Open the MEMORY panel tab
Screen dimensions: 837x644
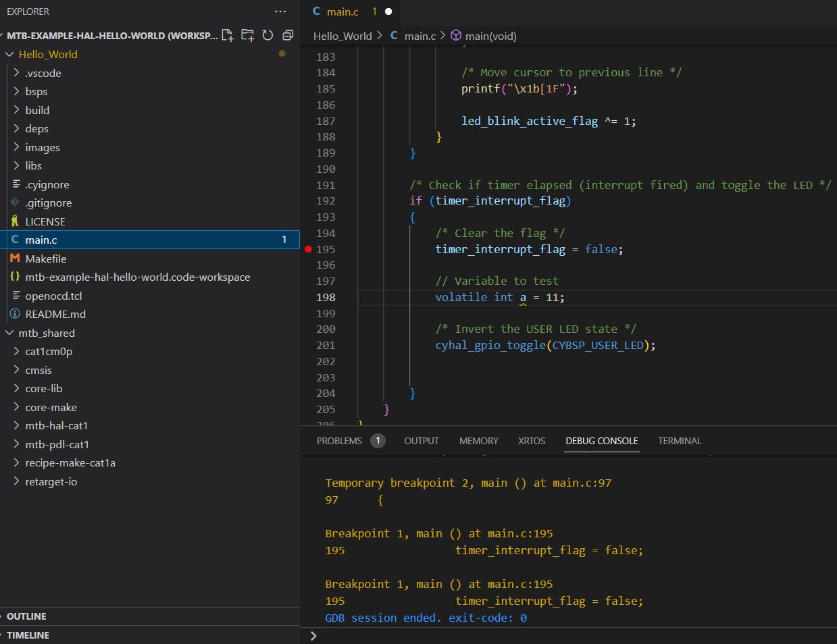(x=478, y=441)
